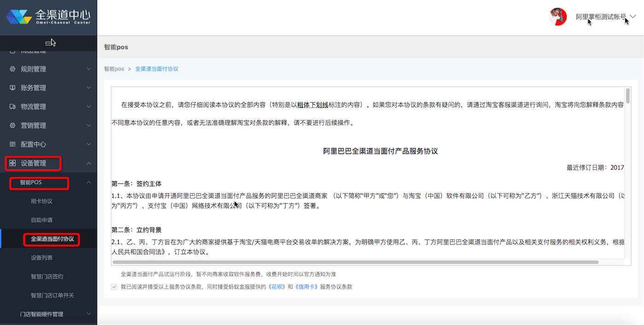Open the 《信用卡》 agreement link

[x=306, y=287]
